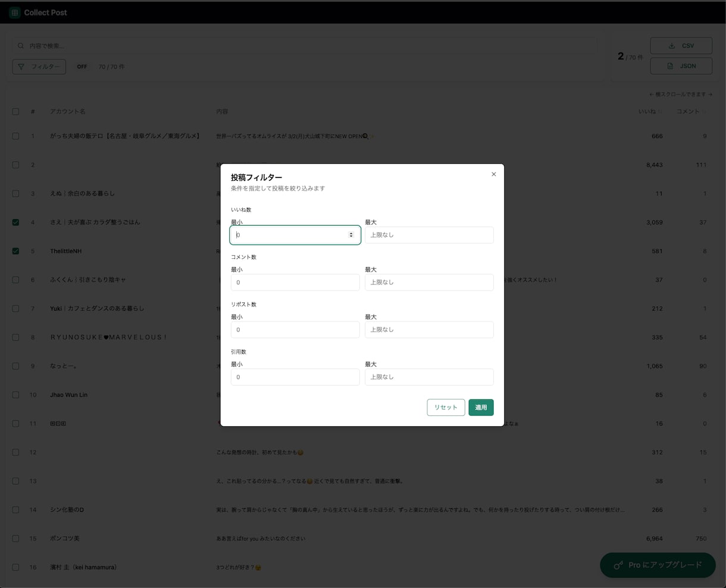Click the search magnifier icon

(21, 46)
